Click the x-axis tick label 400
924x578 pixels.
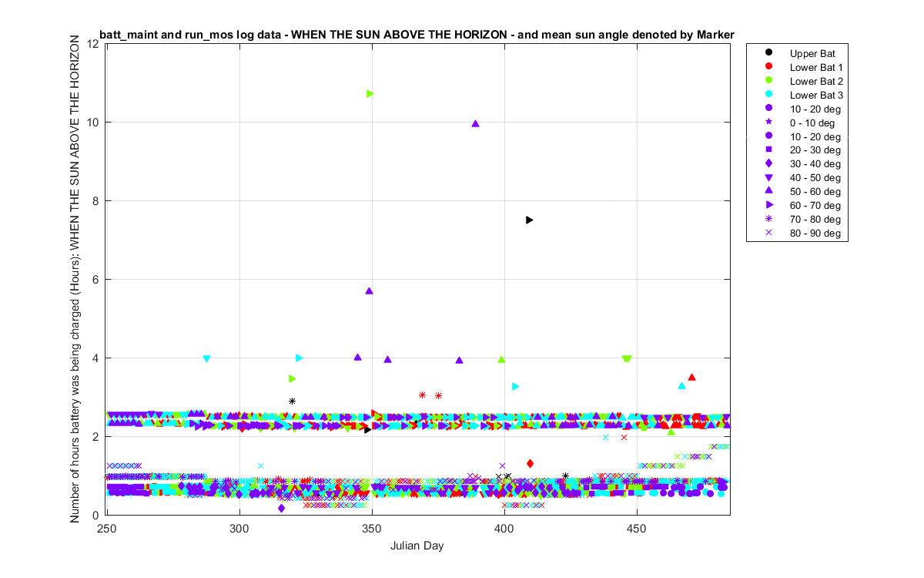point(504,529)
